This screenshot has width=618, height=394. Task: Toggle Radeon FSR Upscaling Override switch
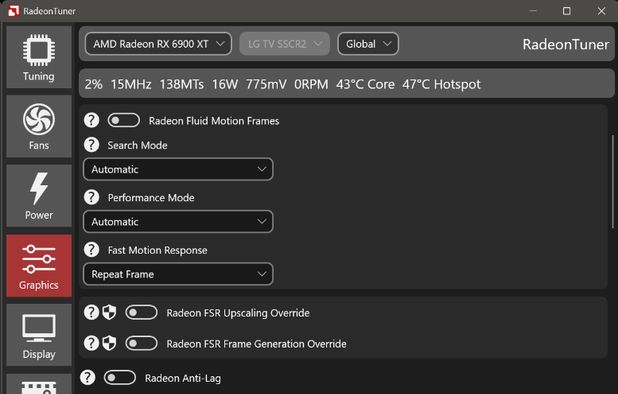point(141,312)
